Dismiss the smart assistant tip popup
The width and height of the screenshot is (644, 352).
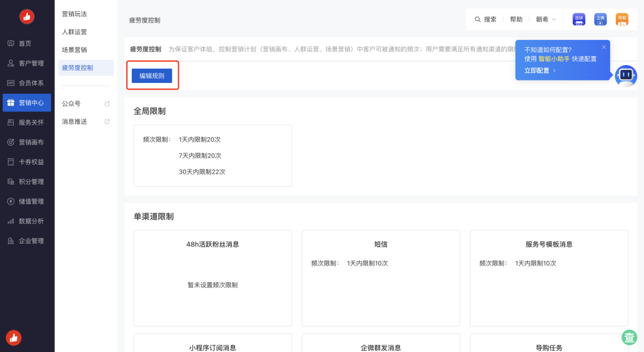[x=603, y=46]
